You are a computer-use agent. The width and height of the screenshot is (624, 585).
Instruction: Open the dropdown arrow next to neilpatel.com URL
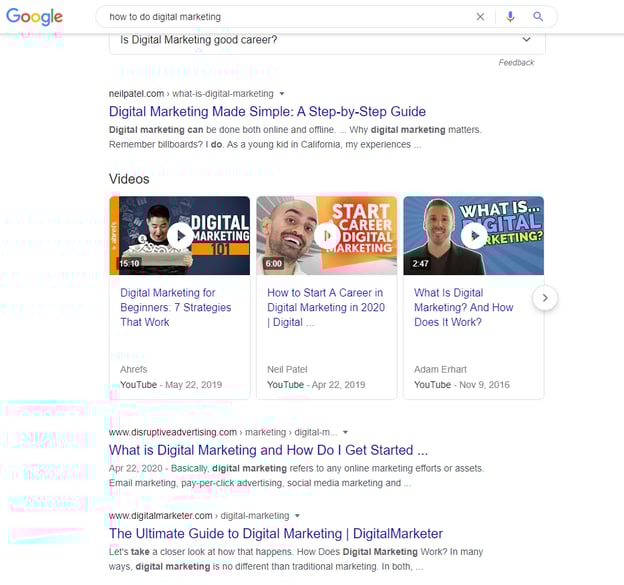[x=282, y=94]
